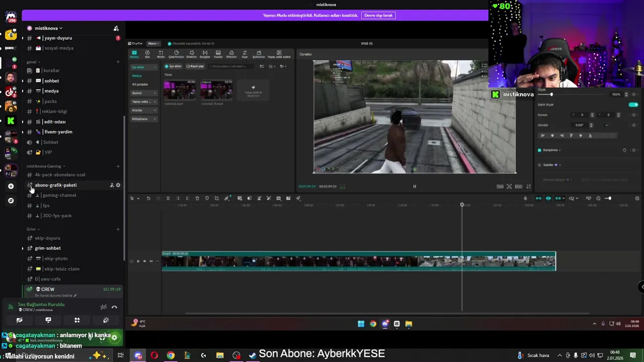The width and height of the screenshot is (644, 362).
Task: Open Discord add-a-server plus button
Action: click(11, 186)
